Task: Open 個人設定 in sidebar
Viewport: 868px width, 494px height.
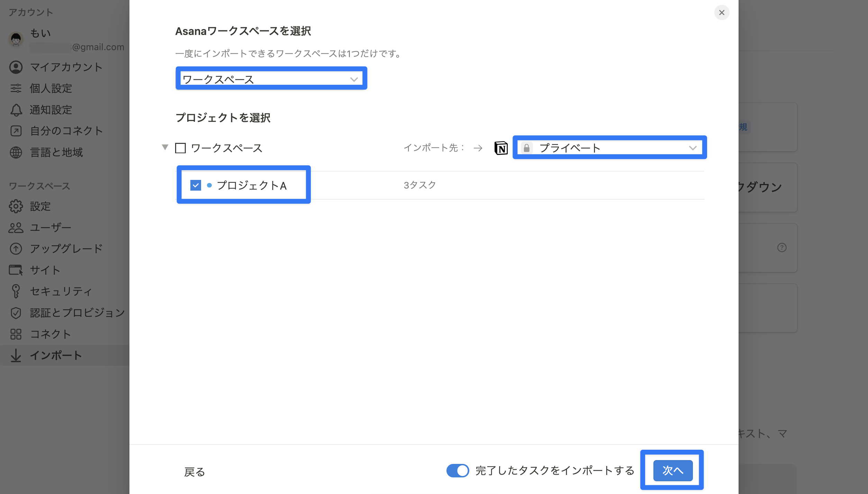Action: coord(65,88)
